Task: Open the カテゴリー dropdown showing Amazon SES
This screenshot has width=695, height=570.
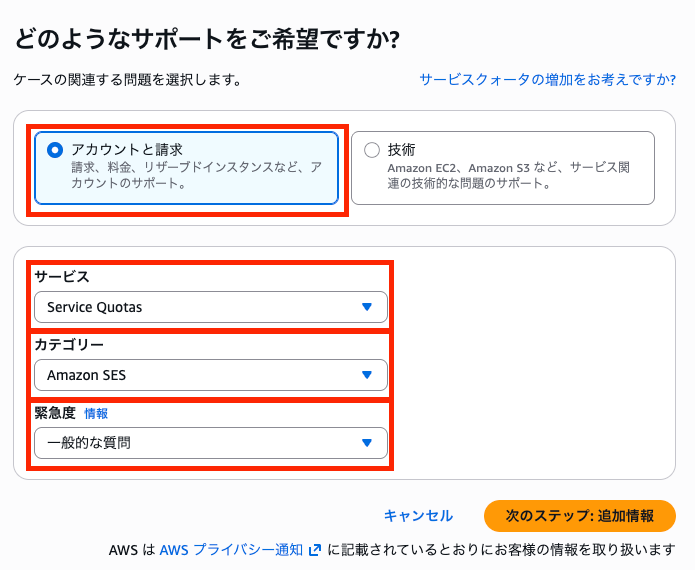Action: (210, 375)
